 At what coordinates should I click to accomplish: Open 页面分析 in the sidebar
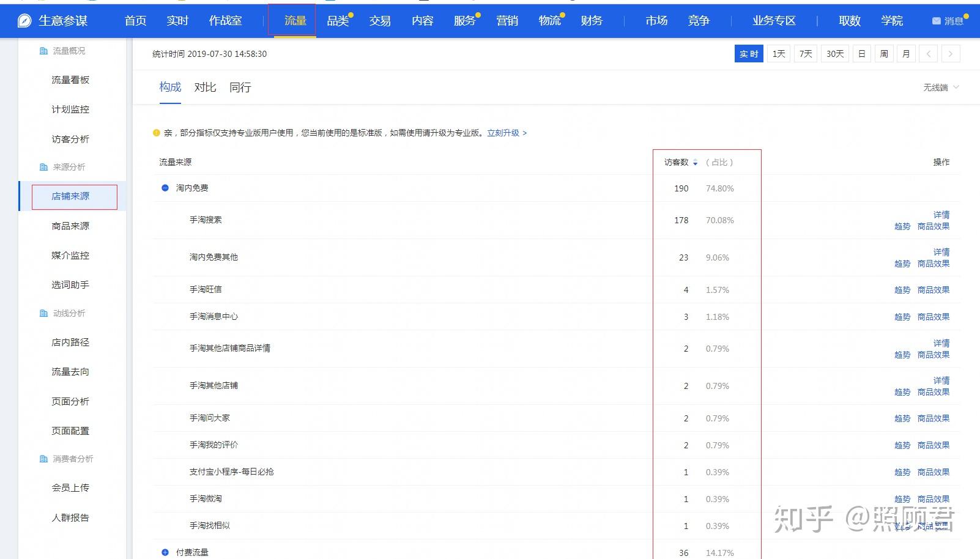70,402
